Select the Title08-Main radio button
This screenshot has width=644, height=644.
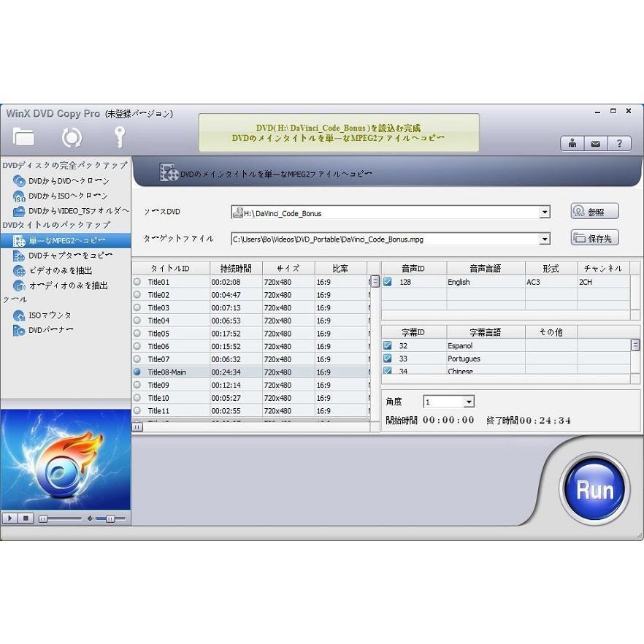pyautogui.click(x=137, y=372)
